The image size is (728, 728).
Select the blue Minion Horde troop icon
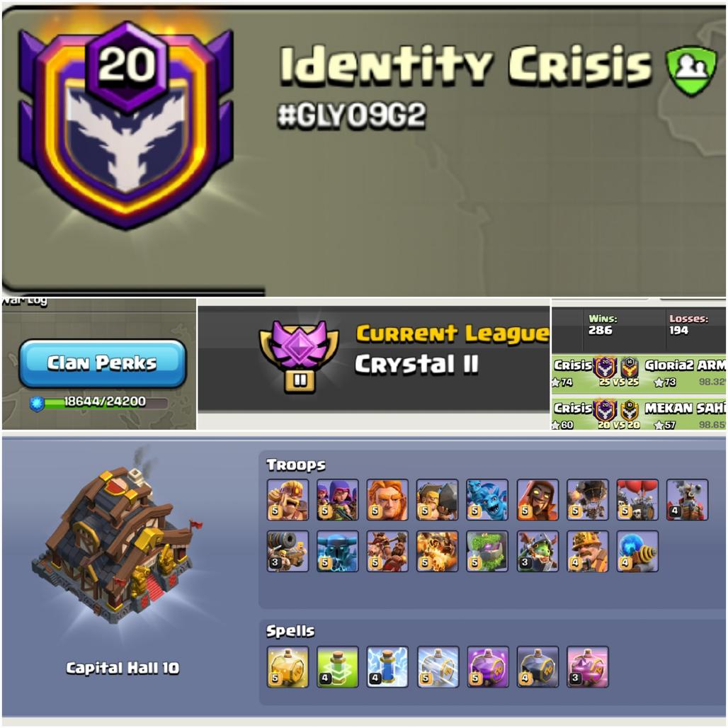pyautogui.click(x=487, y=499)
